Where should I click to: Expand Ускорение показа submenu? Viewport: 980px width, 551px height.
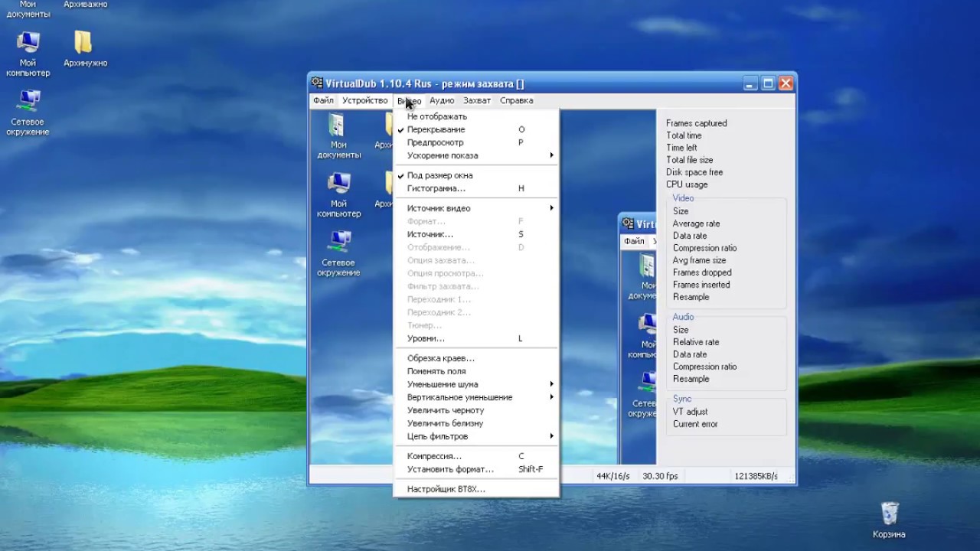pyautogui.click(x=475, y=155)
